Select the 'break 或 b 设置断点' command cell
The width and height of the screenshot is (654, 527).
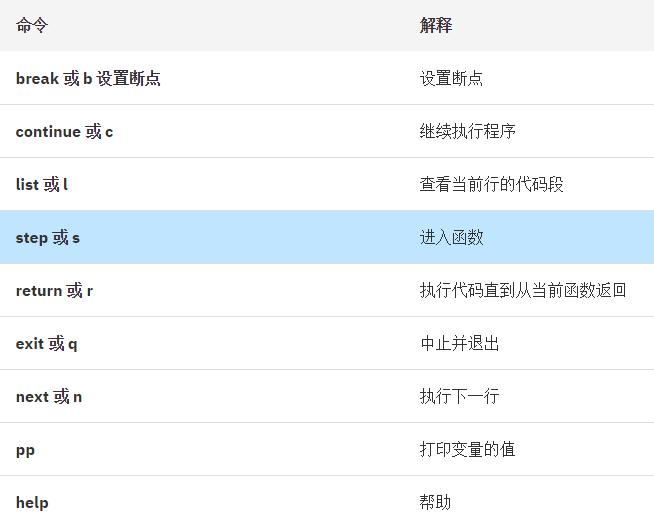click(88, 78)
